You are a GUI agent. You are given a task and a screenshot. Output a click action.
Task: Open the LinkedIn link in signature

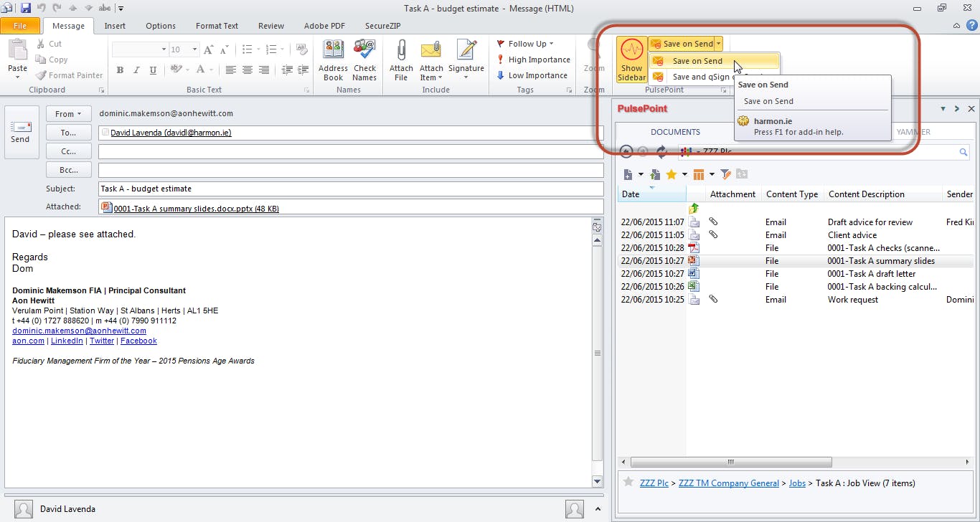(67, 341)
